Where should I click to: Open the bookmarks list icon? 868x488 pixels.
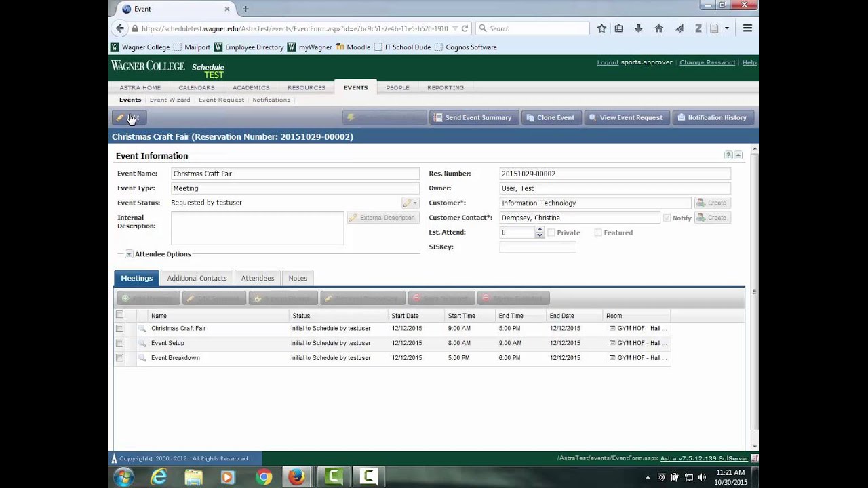click(x=618, y=28)
